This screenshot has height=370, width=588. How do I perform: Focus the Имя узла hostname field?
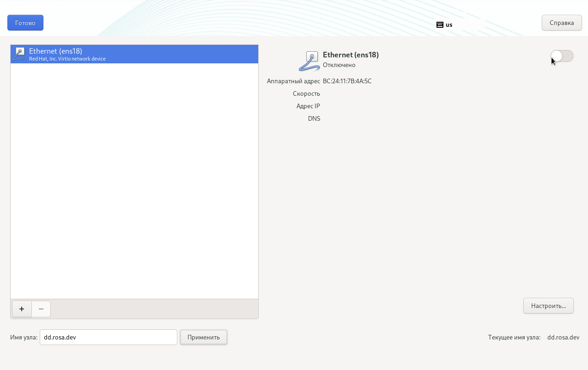tap(108, 337)
